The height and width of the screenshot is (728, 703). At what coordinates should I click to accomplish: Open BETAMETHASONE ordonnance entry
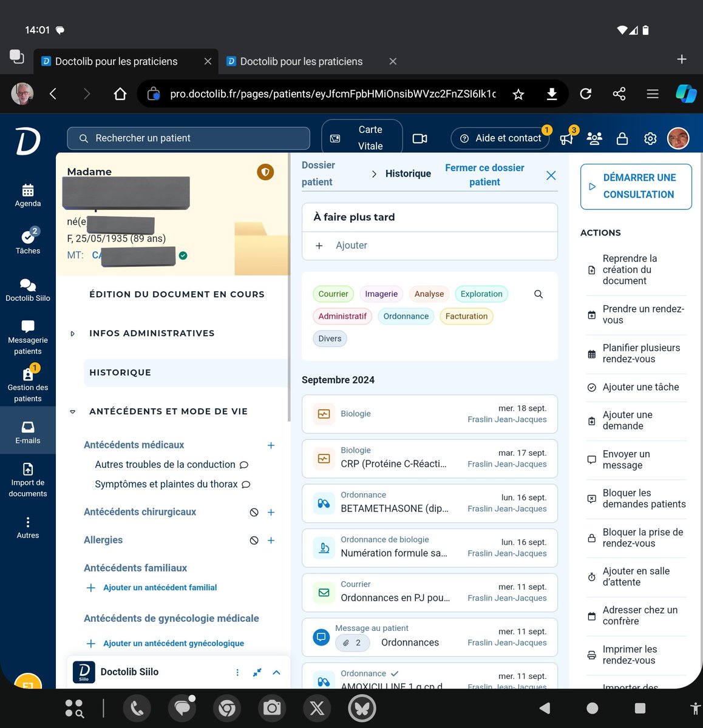coord(430,504)
